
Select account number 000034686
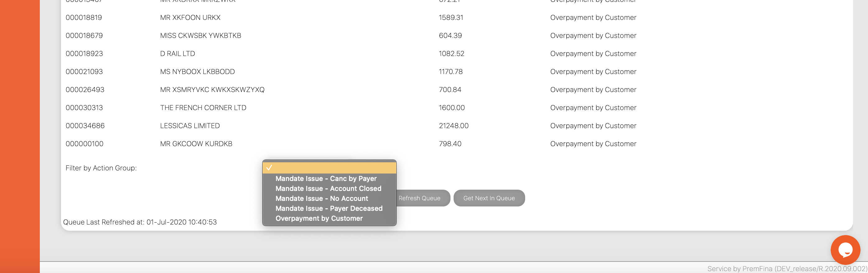(x=85, y=126)
